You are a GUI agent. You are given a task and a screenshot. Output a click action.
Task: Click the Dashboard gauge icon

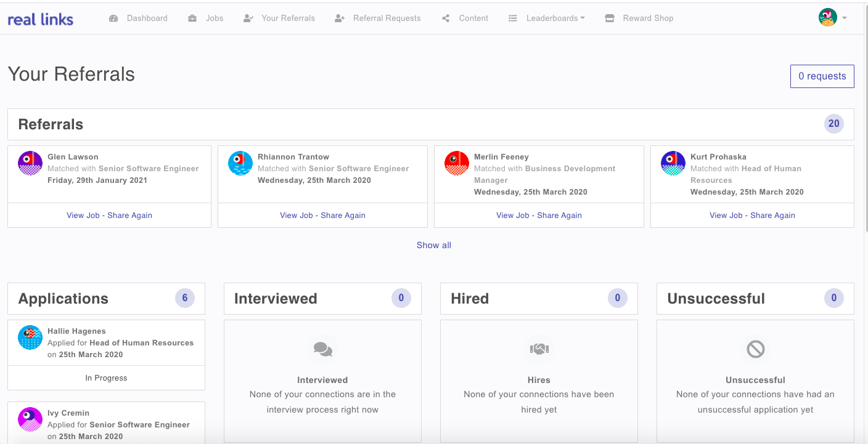(113, 18)
